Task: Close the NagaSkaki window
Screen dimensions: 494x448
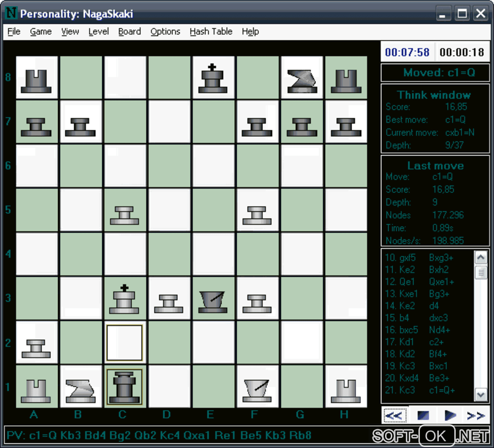Action: click(481, 14)
